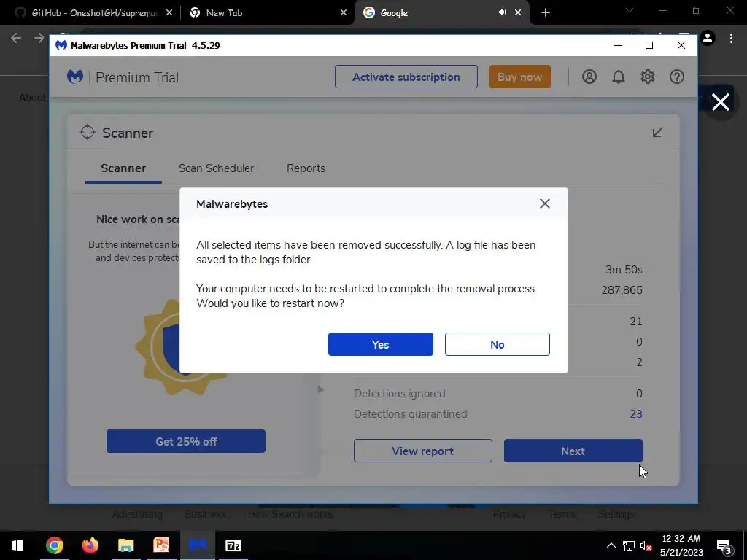Expand the small triangle arrow beside scan results
Screen dimensions: 747x560
point(321,389)
